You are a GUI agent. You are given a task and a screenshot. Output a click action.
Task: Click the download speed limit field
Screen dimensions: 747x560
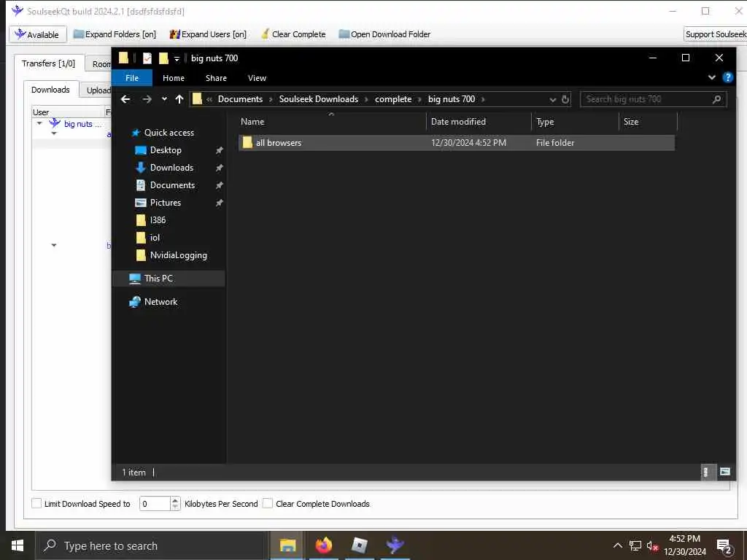(155, 504)
